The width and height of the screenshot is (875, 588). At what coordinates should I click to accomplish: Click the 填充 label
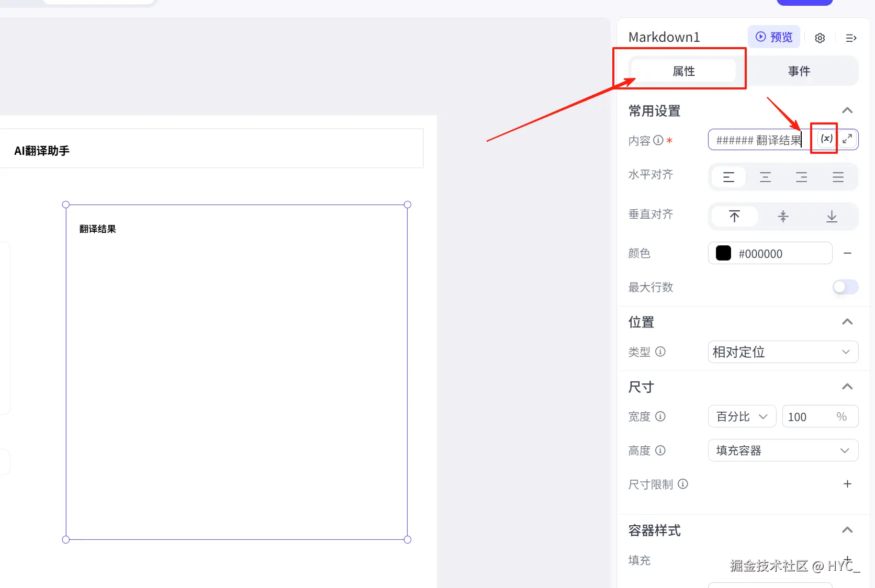639,560
